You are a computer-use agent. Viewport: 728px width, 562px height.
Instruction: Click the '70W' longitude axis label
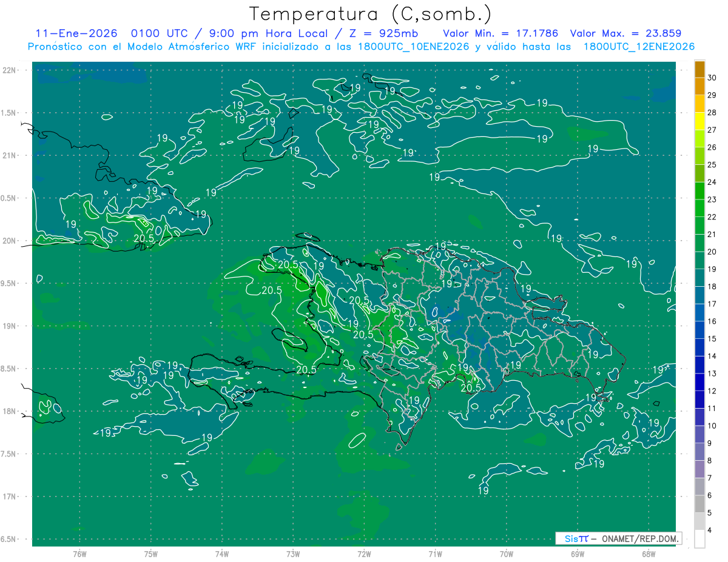(507, 554)
